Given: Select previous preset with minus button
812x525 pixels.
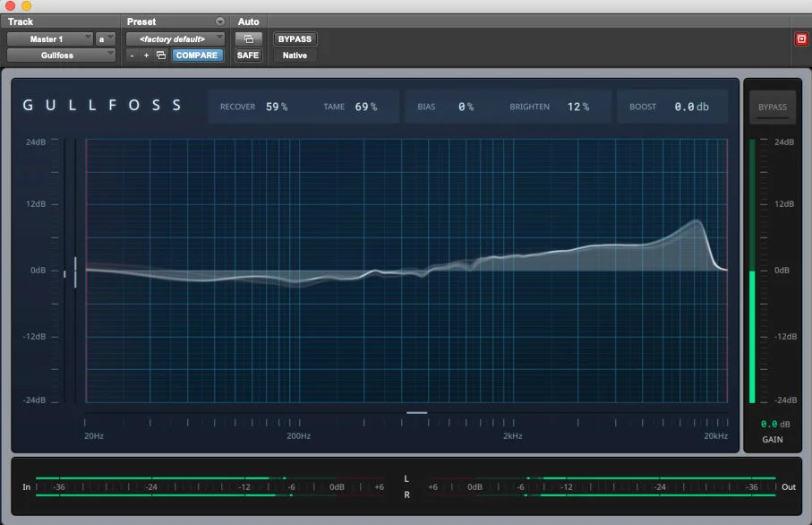Looking at the screenshot, I should [132, 55].
